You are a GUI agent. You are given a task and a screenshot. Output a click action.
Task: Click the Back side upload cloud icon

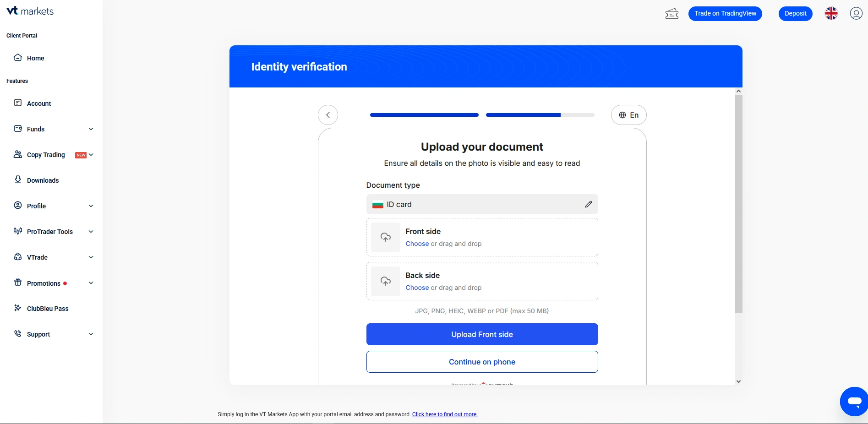point(386,281)
